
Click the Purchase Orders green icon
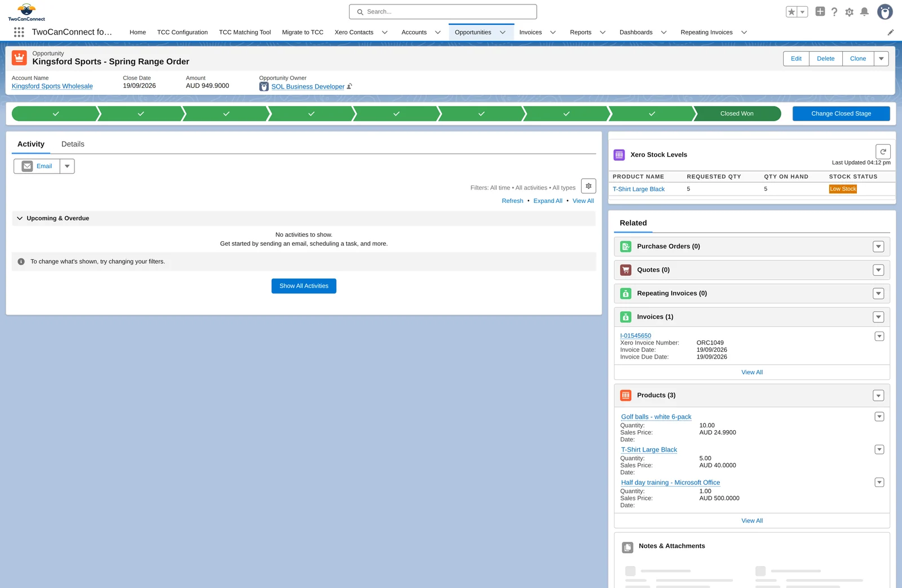(626, 246)
